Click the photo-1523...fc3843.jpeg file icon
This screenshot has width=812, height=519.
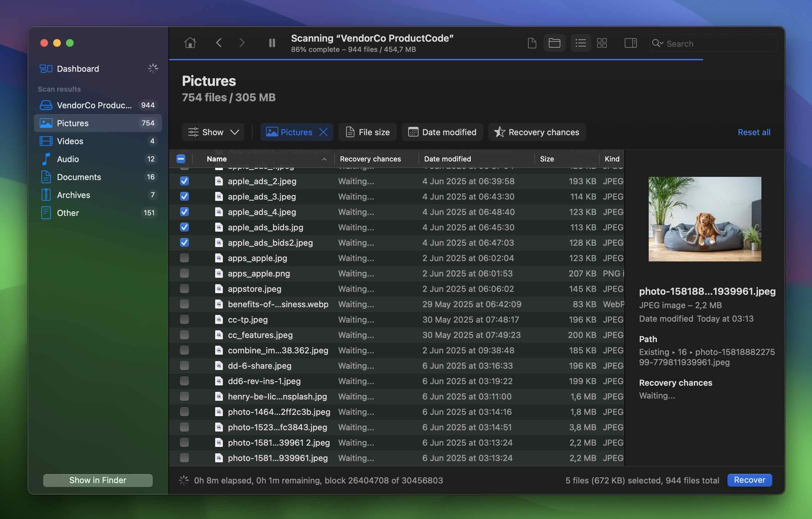pyautogui.click(x=219, y=427)
